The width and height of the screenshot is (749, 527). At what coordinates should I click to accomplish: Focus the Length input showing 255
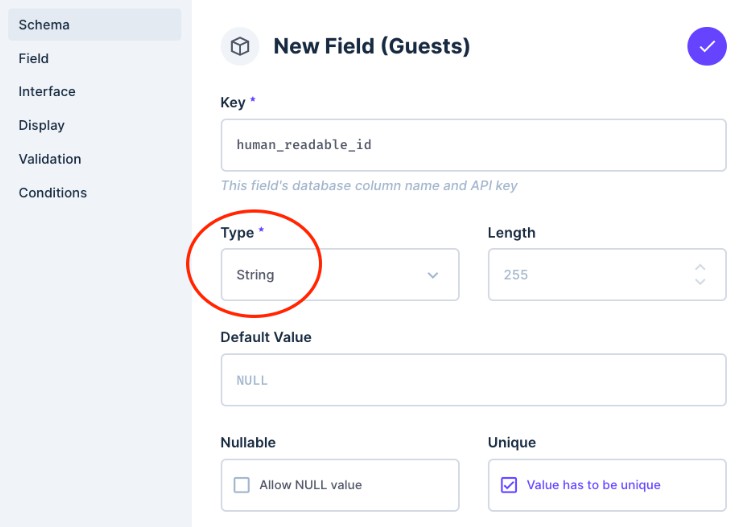(x=590, y=275)
